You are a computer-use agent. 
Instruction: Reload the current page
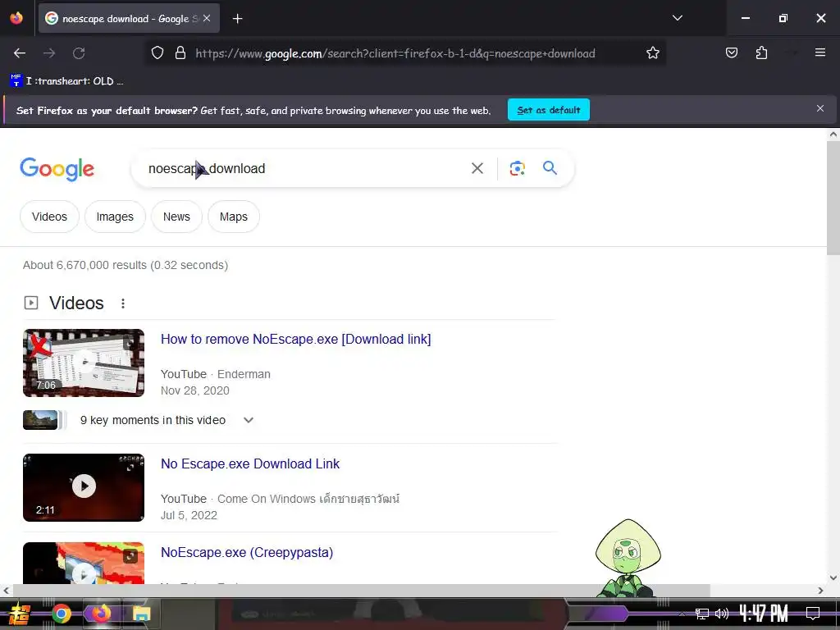click(79, 53)
